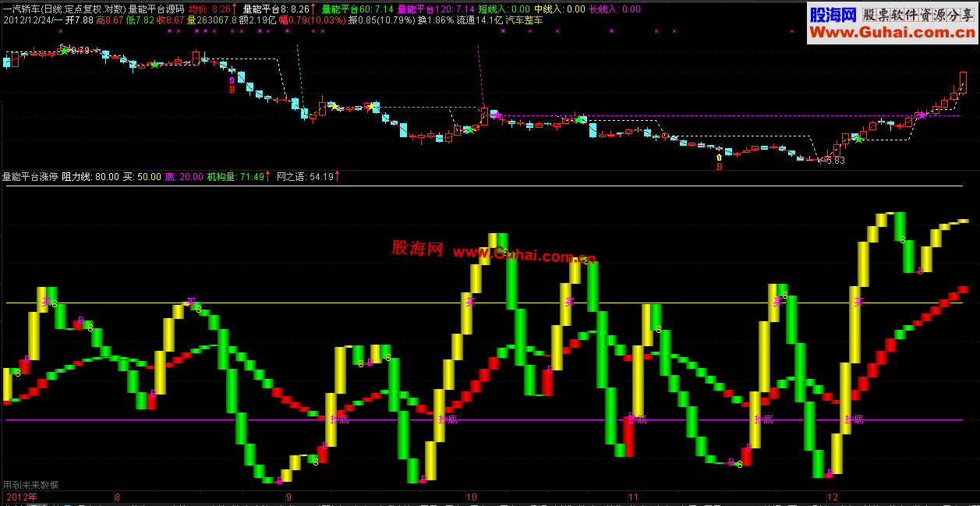Click the high price 高8.67
Image resolution: width=980 pixels, height=506 pixels.
(109, 20)
